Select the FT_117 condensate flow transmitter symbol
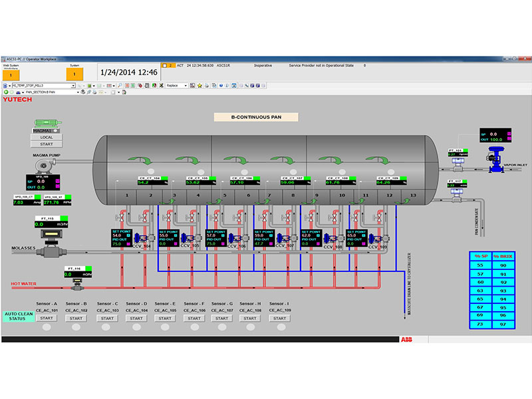The image size is (532, 399). coord(457,195)
